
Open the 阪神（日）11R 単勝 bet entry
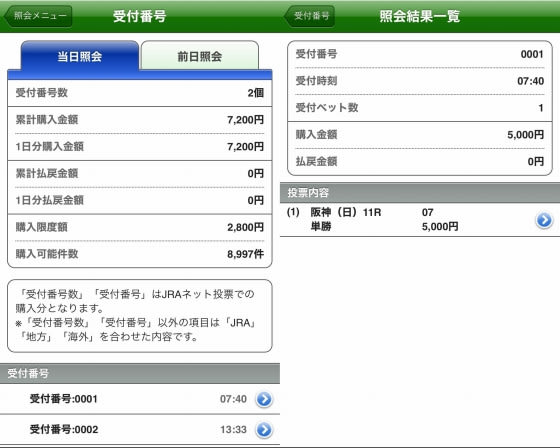[420, 220]
